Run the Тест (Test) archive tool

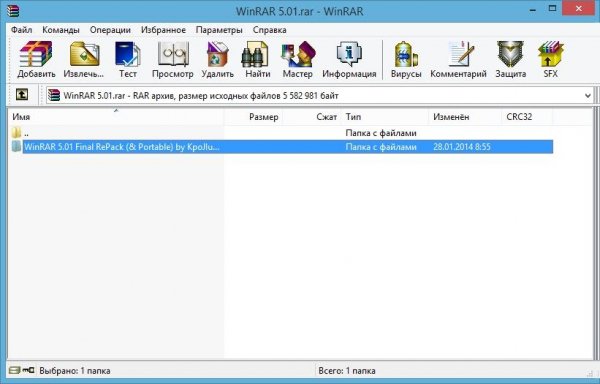pyautogui.click(x=128, y=59)
